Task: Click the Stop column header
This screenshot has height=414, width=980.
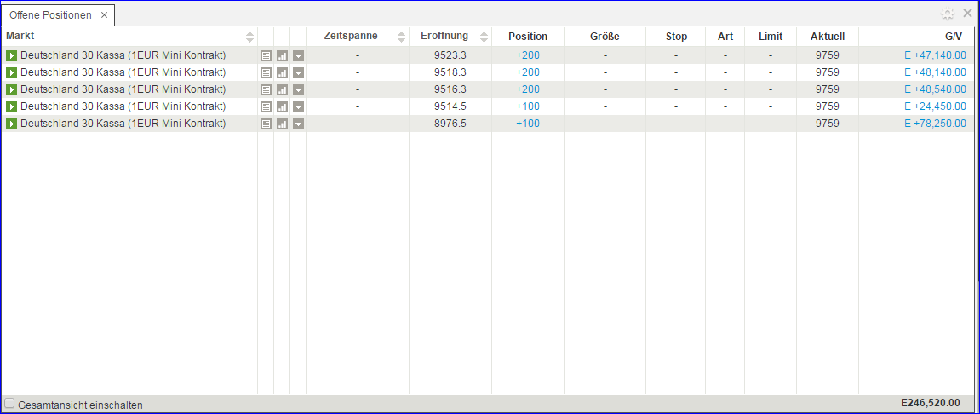Action: pos(676,37)
